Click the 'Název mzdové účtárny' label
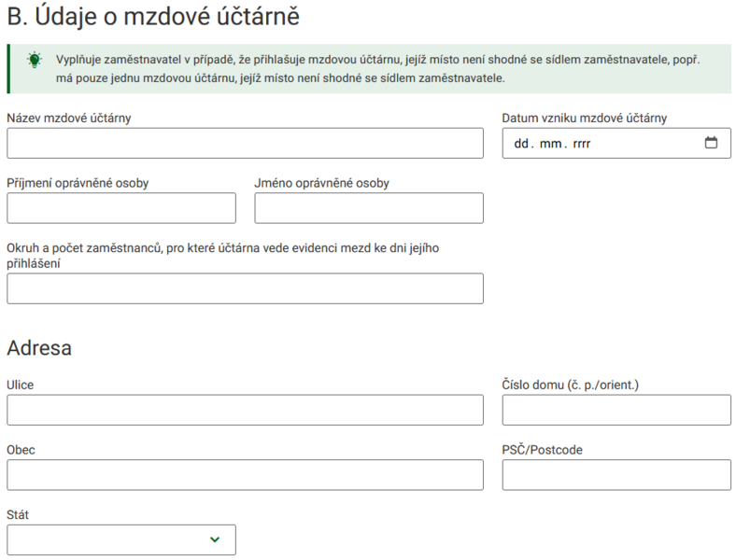This screenshot has height=560, width=736. pos(68,119)
